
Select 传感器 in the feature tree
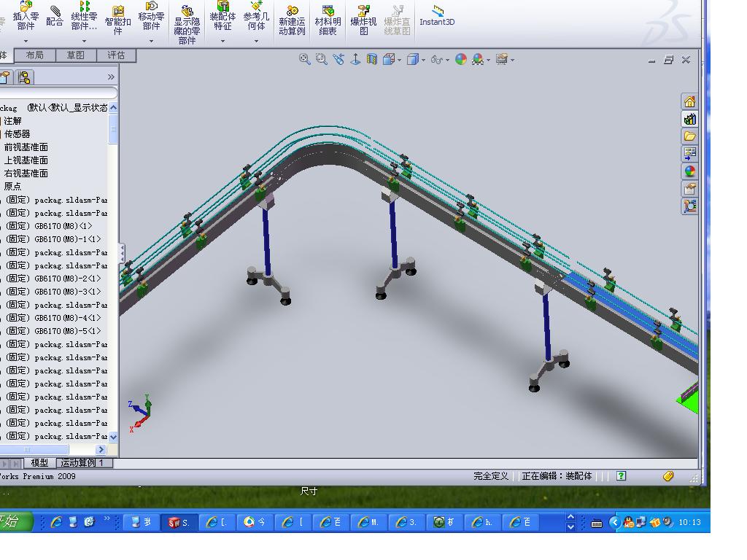pyautogui.click(x=18, y=134)
